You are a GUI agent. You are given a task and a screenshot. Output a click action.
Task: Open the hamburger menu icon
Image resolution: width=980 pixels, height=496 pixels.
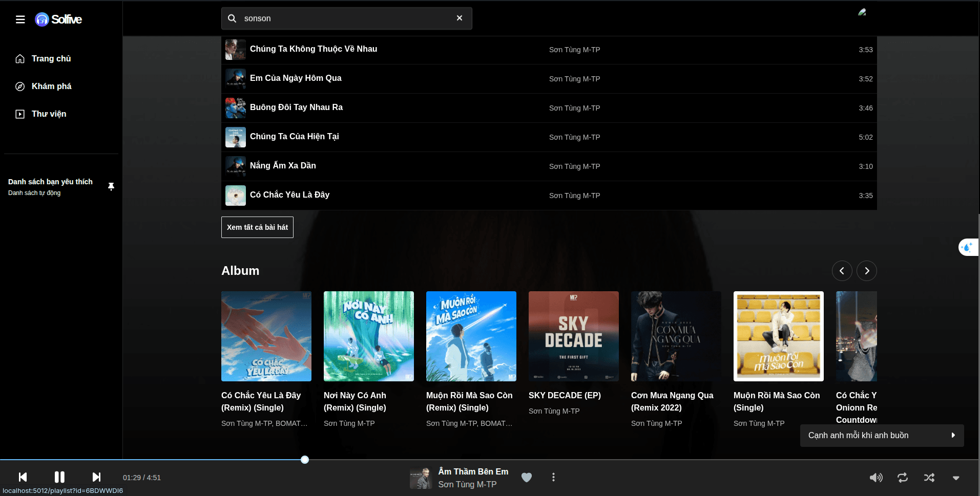tap(20, 19)
